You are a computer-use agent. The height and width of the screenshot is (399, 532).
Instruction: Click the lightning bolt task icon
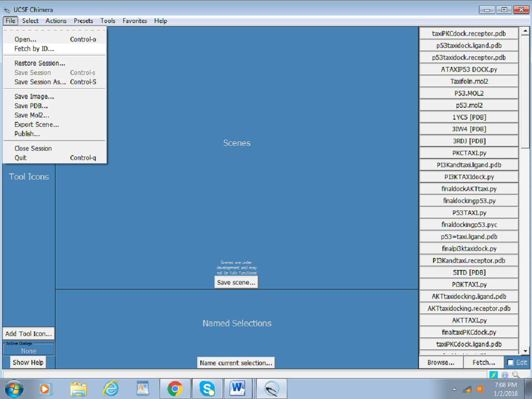pyautogui.click(x=493, y=375)
